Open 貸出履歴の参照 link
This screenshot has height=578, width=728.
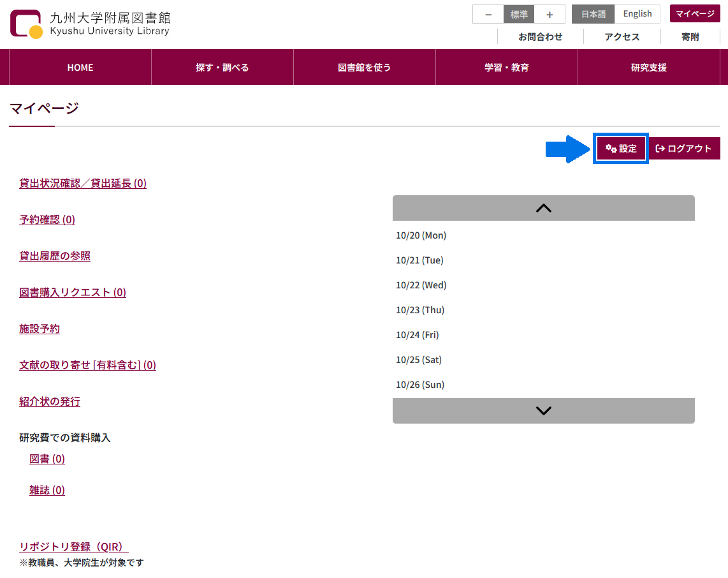click(x=55, y=256)
